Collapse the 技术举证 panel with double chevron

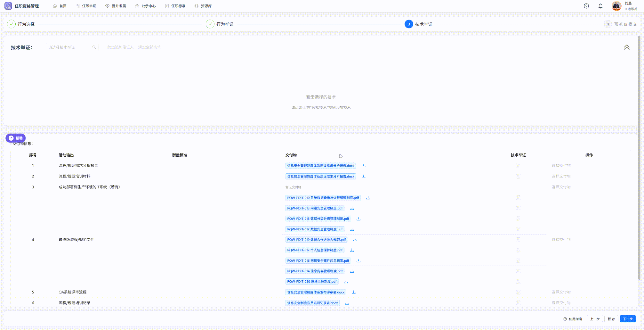click(626, 47)
